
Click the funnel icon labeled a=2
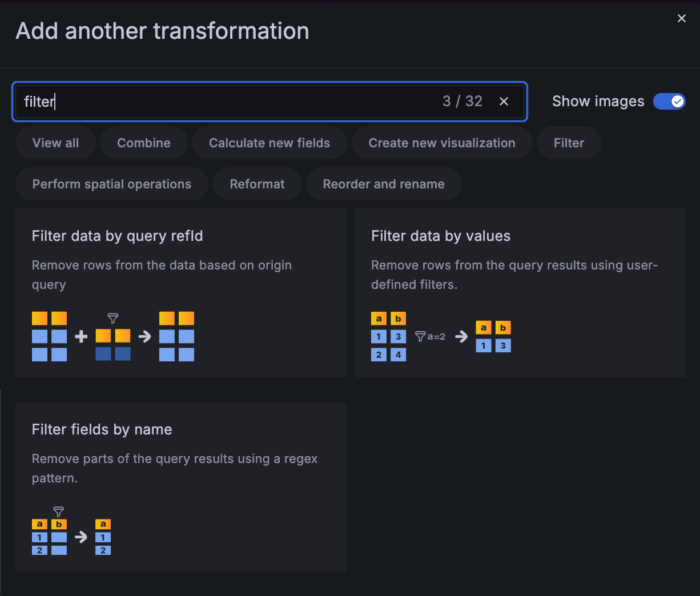421,336
